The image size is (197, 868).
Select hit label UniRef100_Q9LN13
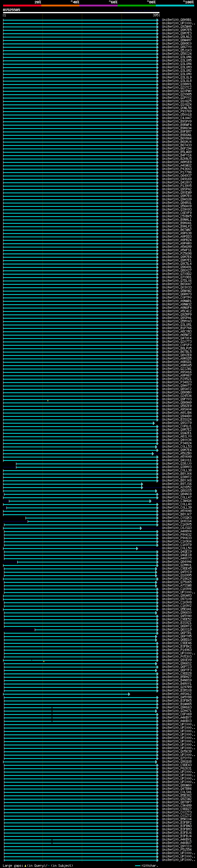[177, 37]
